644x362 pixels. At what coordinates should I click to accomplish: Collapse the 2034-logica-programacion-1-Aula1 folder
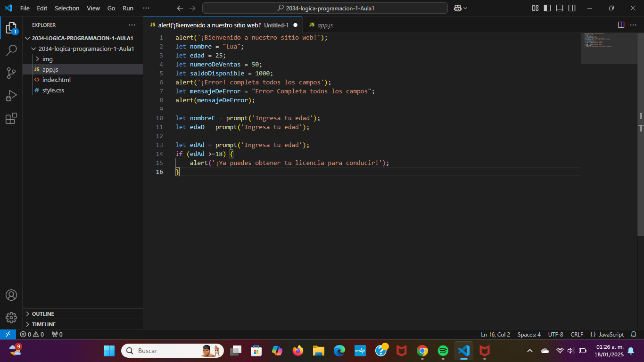pos(83,49)
